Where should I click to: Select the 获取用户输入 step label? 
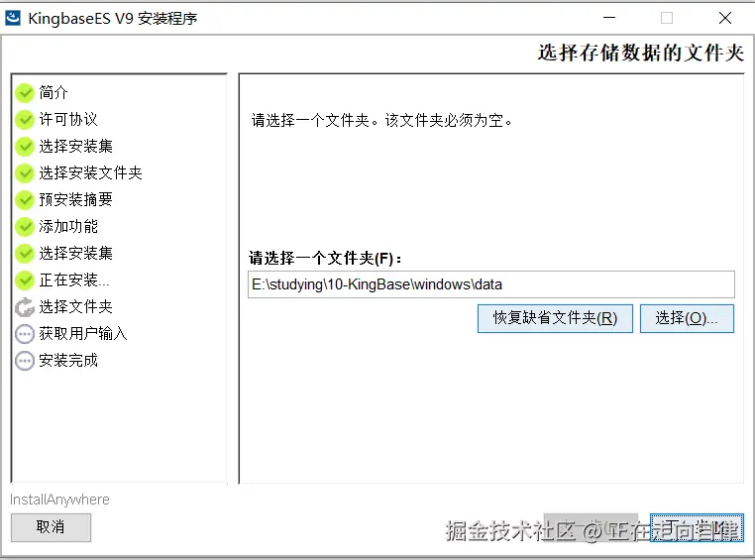point(83,333)
